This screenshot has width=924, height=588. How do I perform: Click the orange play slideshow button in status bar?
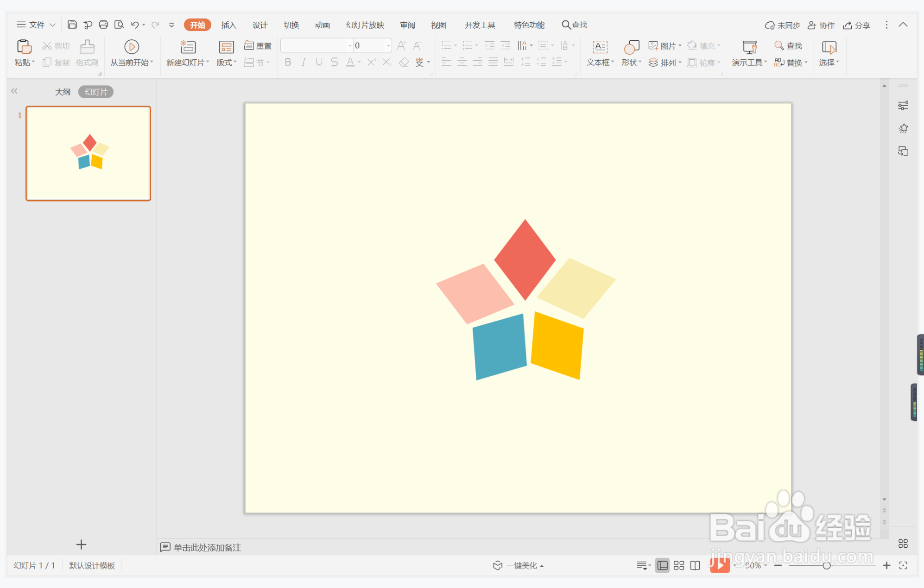(719, 565)
